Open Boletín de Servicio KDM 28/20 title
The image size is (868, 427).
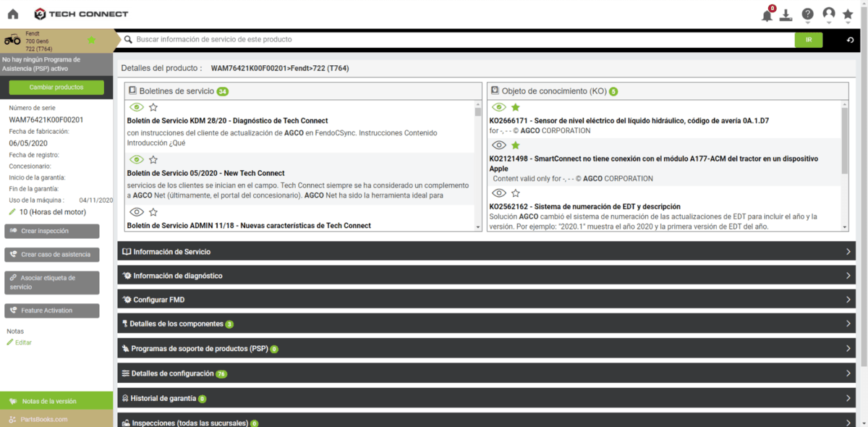click(x=227, y=121)
